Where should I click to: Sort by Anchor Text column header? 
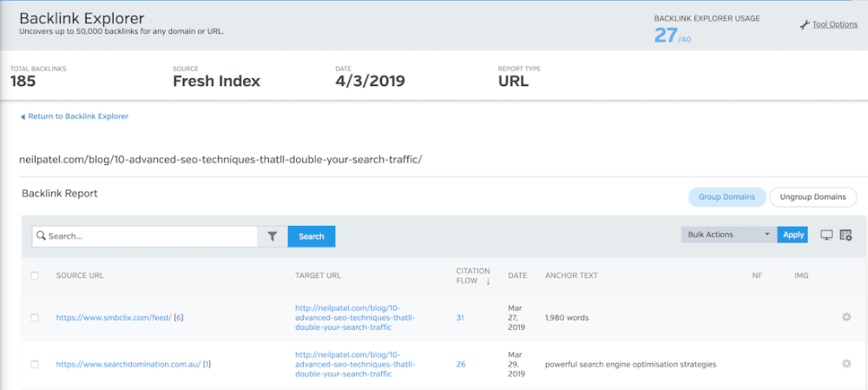(571, 275)
